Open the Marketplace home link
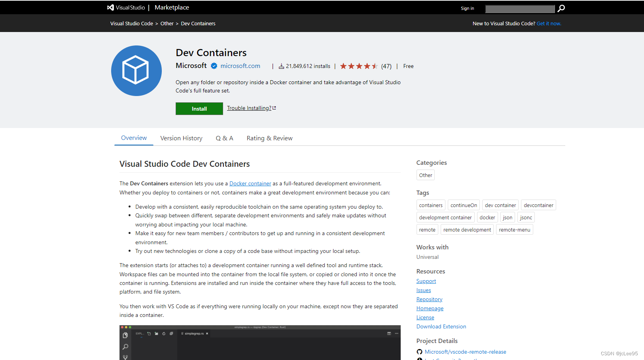Image resolution: width=644 pixels, height=360 pixels. (172, 8)
